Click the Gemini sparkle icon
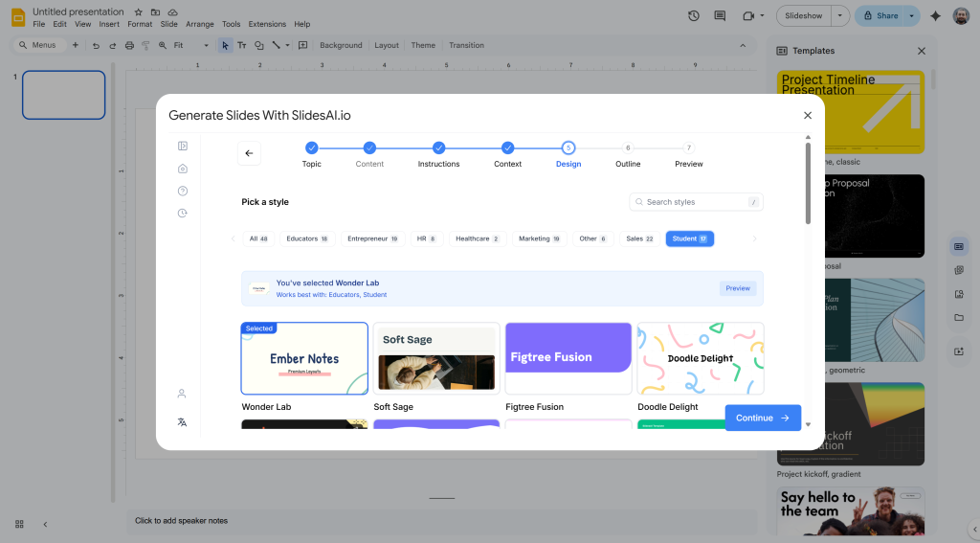 (x=935, y=15)
